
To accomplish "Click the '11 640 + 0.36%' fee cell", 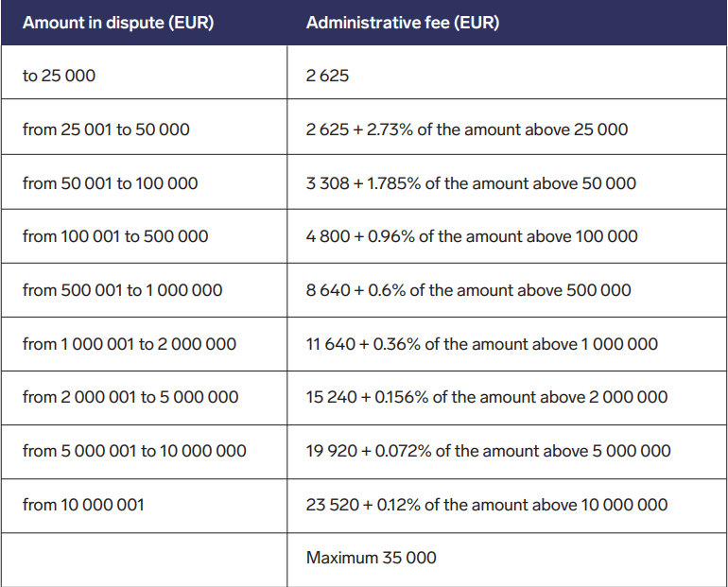I will [507, 344].
